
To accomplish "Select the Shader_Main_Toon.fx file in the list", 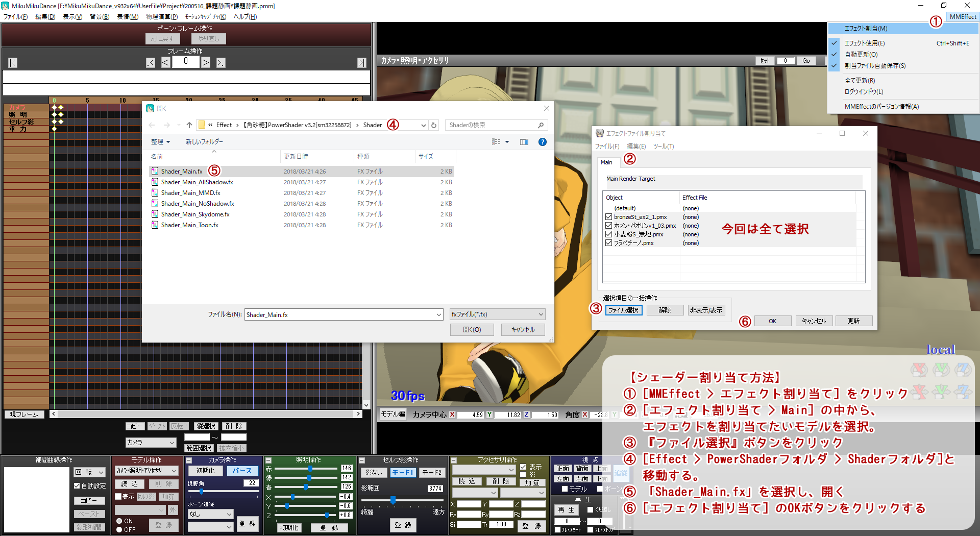I will (x=189, y=225).
